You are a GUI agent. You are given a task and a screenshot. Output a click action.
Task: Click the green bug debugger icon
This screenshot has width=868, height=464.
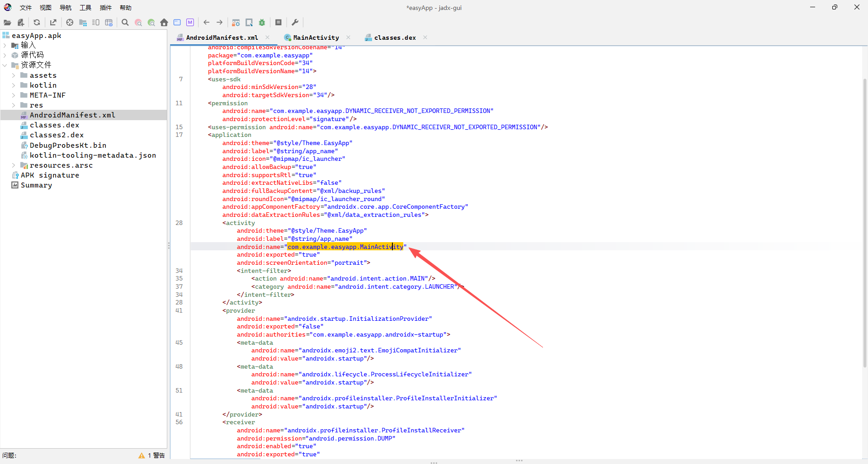262,23
